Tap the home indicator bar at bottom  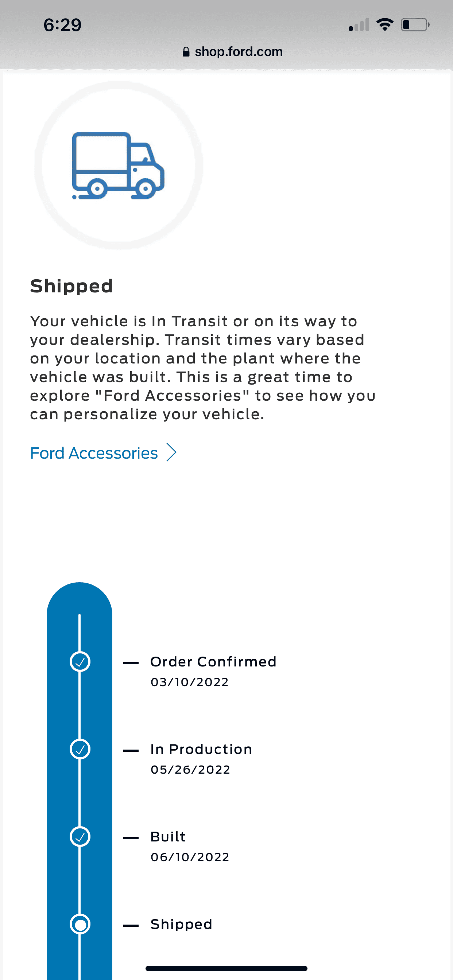click(226, 968)
